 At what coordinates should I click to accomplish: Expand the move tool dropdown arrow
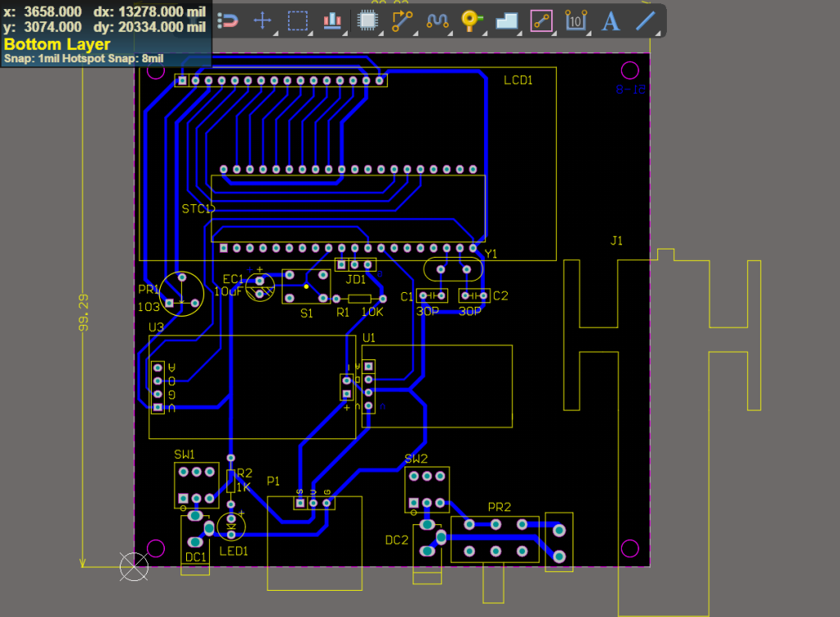pos(275,32)
